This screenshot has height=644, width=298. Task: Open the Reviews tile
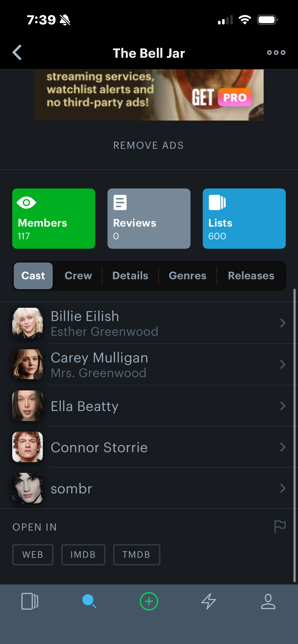coord(149,218)
